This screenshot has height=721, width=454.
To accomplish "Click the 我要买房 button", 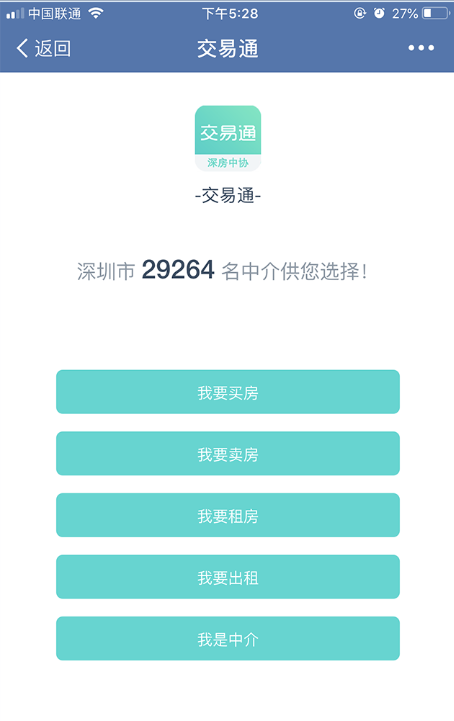I will (228, 392).
